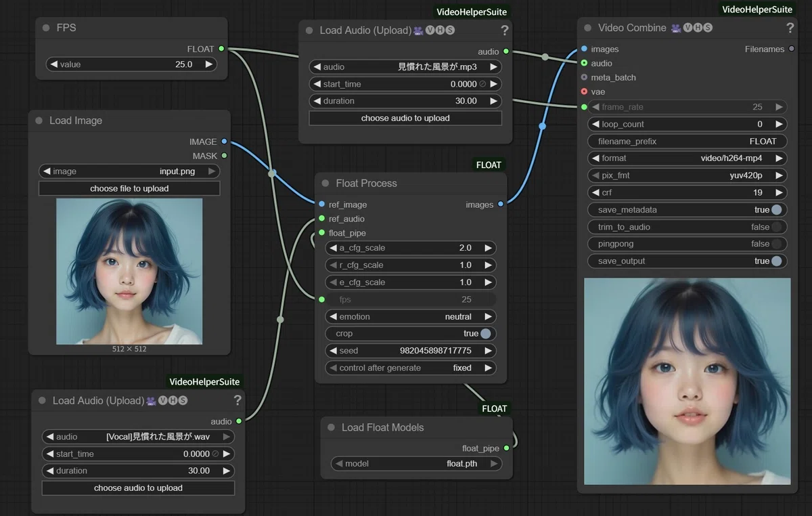This screenshot has width=812, height=516.
Task: Click the float_pipe output connector dot
Action: 507,448
